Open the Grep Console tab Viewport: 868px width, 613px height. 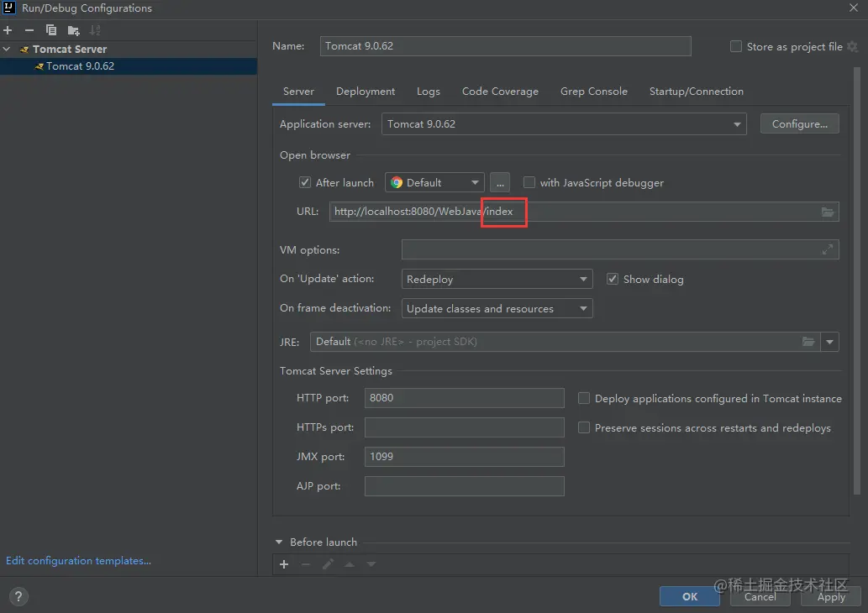point(593,92)
